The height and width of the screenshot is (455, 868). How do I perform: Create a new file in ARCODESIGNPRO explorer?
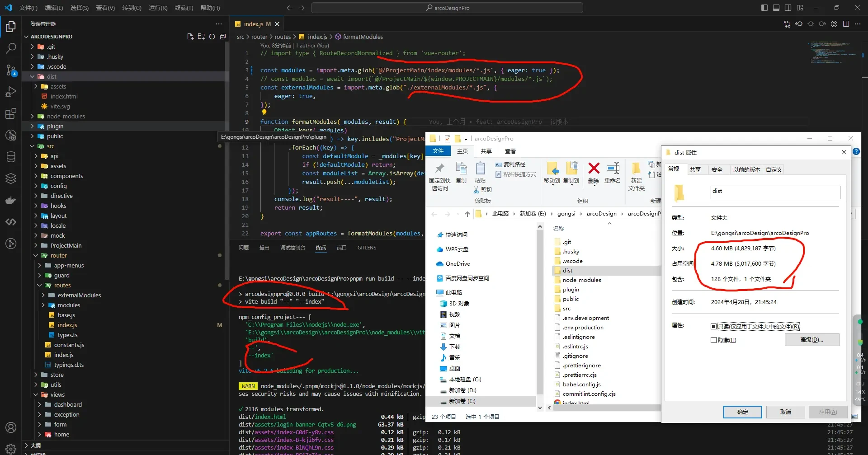(x=190, y=37)
